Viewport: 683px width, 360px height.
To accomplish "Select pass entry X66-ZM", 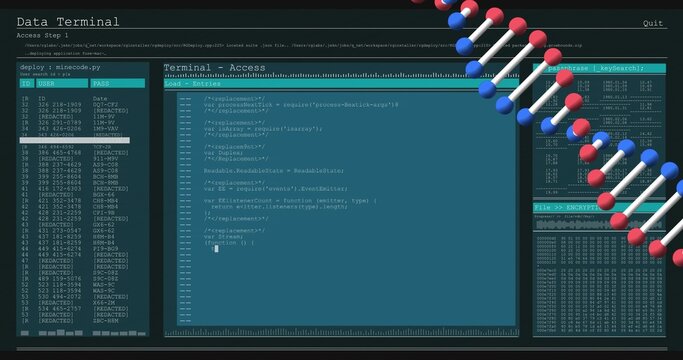I will tap(103, 302).
